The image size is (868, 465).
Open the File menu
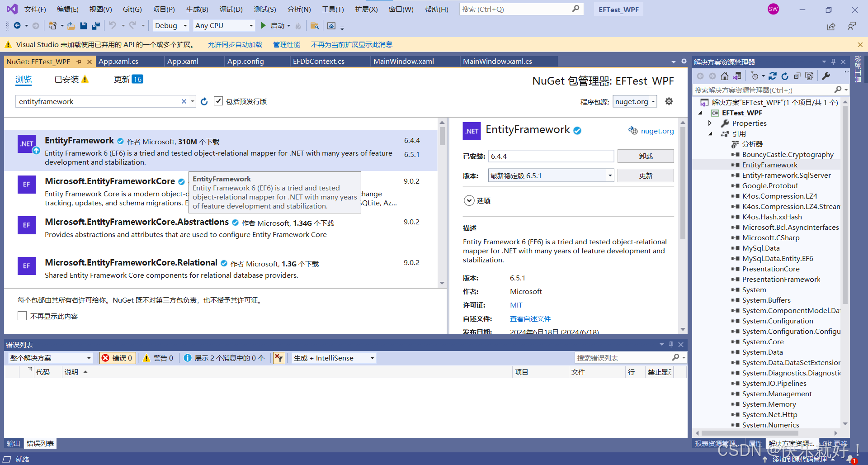coord(35,9)
